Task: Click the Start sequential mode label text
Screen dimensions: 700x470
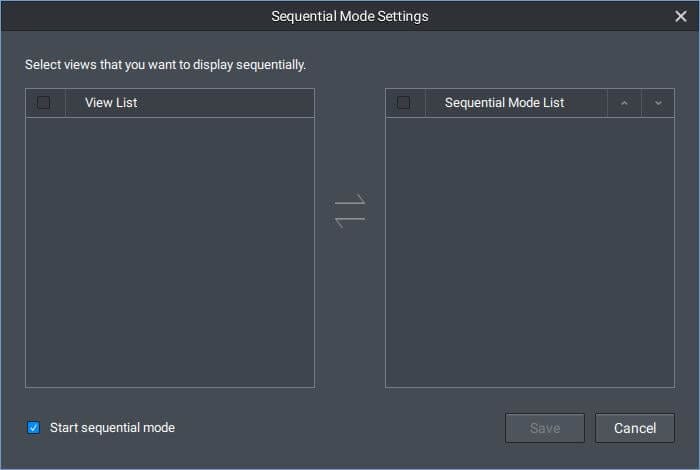Action: point(111,428)
